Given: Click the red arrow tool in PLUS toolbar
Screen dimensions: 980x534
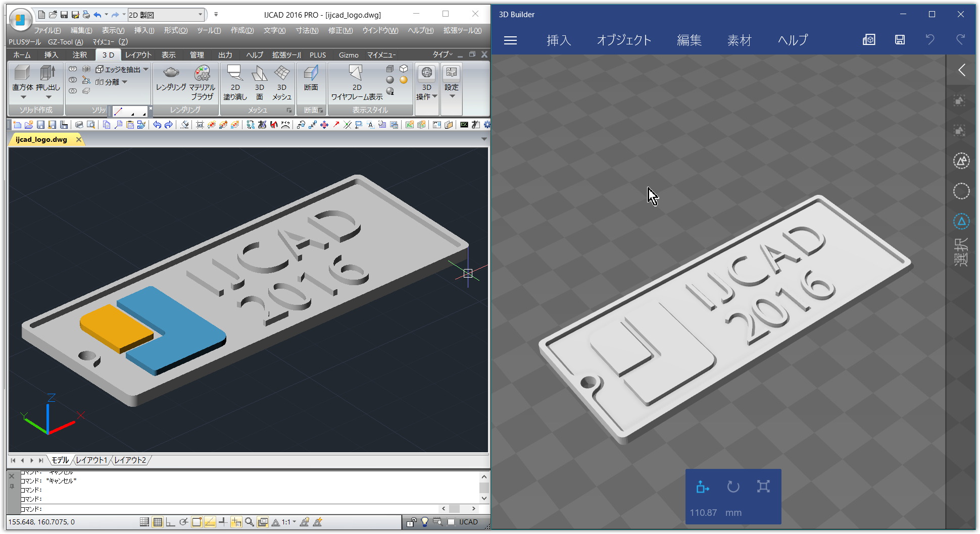Looking at the screenshot, I should click(336, 125).
